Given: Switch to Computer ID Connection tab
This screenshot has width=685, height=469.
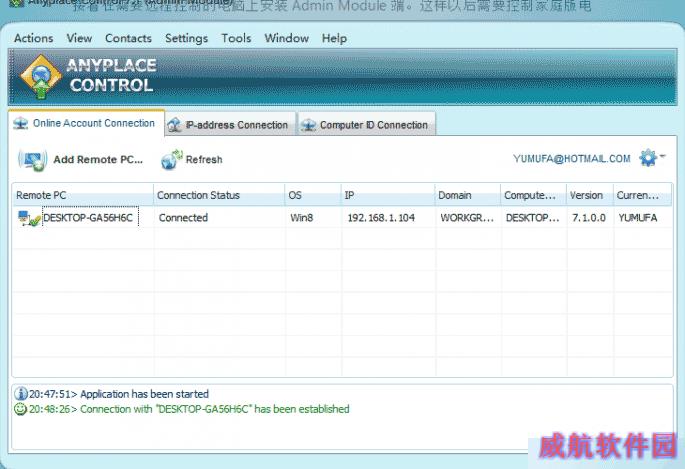Looking at the screenshot, I should [x=367, y=125].
